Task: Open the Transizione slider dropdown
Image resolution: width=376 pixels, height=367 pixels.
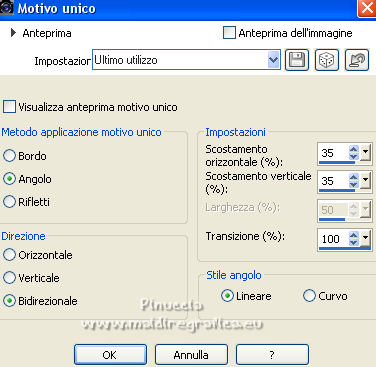Action: tap(366, 238)
